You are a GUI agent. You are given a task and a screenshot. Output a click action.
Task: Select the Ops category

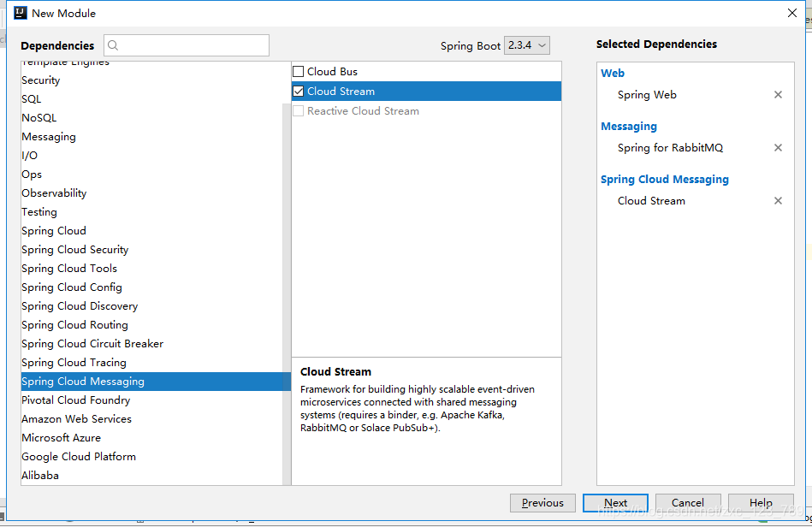point(152,175)
